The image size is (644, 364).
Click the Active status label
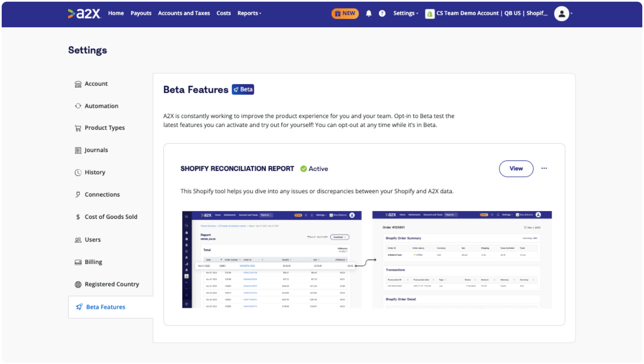click(x=318, y=169)
